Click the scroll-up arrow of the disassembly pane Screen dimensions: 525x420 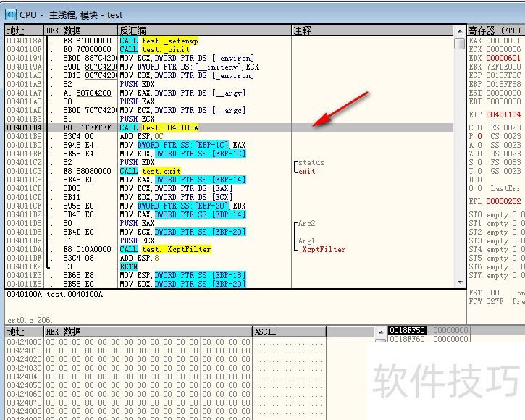point(459,31)
